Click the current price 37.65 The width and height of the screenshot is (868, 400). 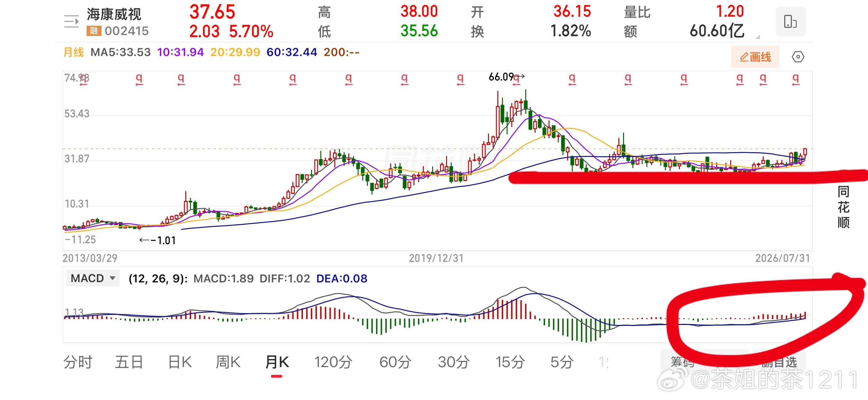pos(212,12)
